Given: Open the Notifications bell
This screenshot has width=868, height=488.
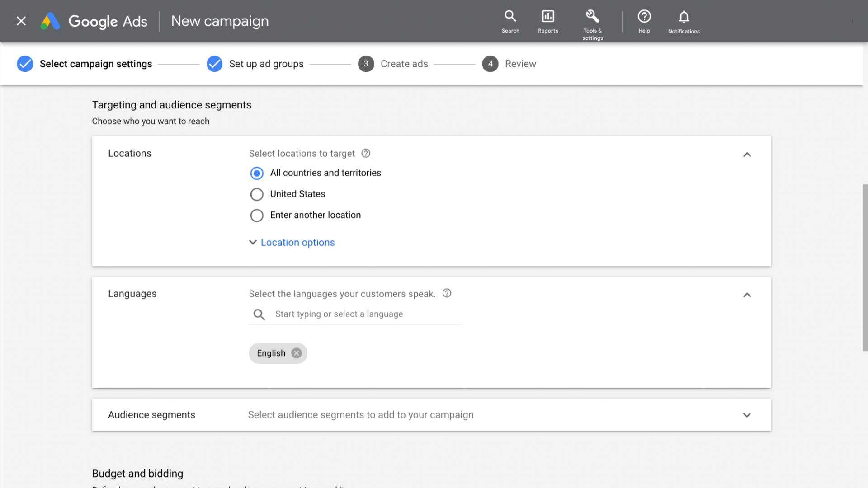Looking at the screenshot, I should (x=684, y=21).
